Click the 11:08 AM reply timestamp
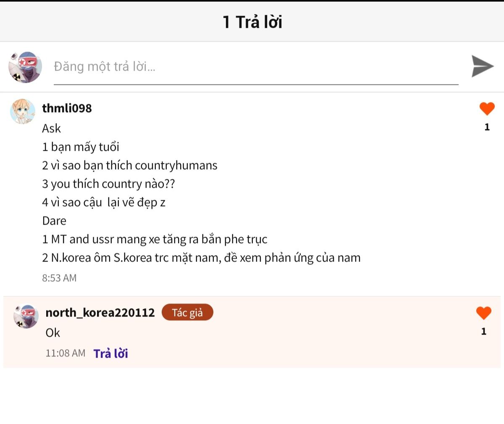Image resolution: width=504 pixels, height=424 pixels. [x=65, y=353]
